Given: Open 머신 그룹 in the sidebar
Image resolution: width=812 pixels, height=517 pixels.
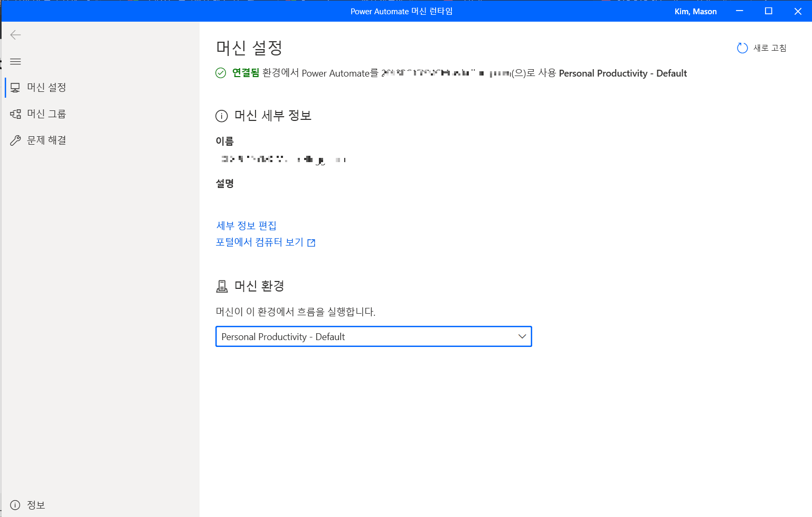Looking at the screenshot, I should (x=100, y=114).
